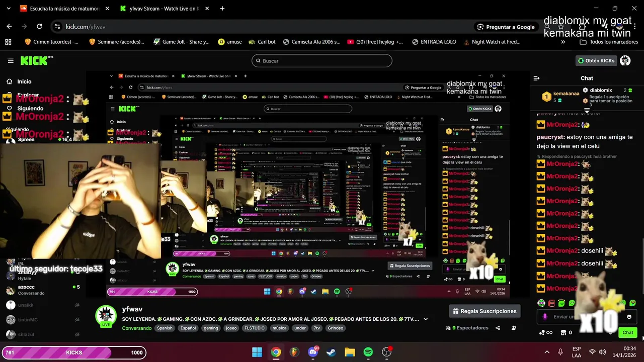Click Preguntar a Google button
This screenshot has width=644, height=362.
point(506,27)
